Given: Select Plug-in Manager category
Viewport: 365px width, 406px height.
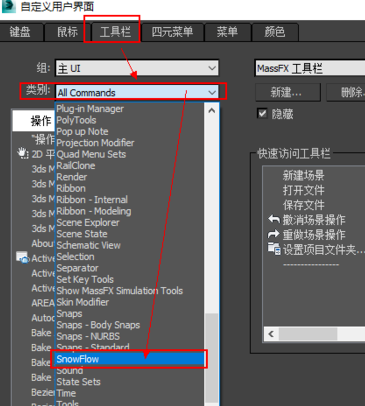Looking at the screenshot, I should (x=90, y=109).
